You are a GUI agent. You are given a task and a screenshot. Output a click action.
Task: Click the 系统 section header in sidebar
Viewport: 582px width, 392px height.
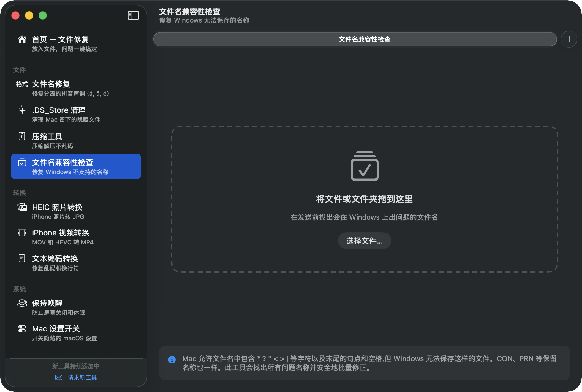coord(20,289)
